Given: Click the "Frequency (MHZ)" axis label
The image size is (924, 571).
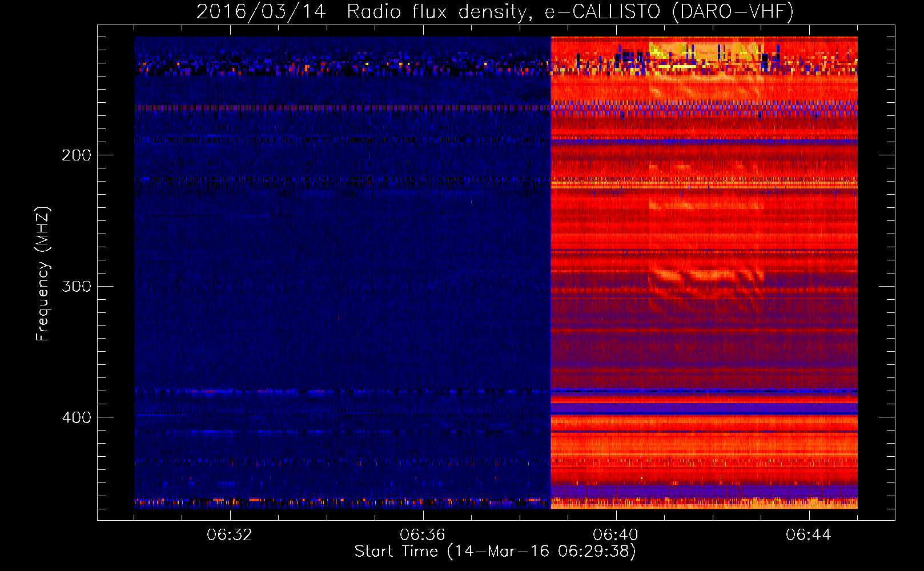Looking at the screenshot, I should point(43,274).
